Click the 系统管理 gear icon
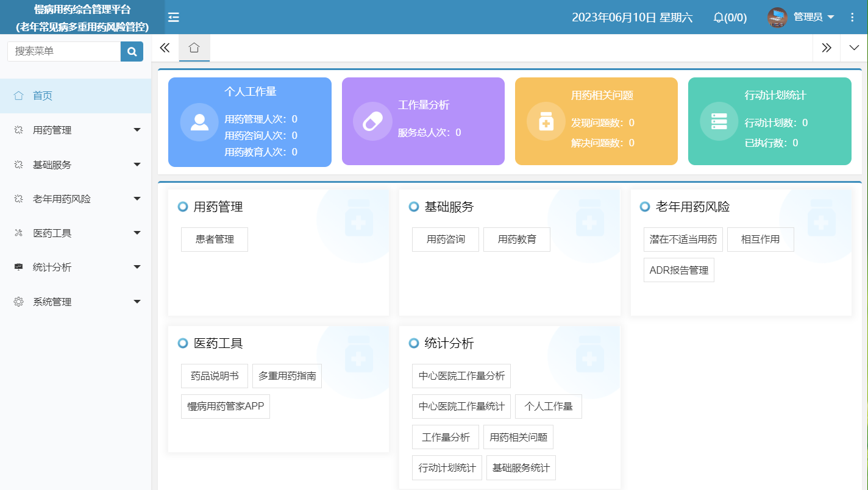Screen dimensions: 868x490 [18, 302]
